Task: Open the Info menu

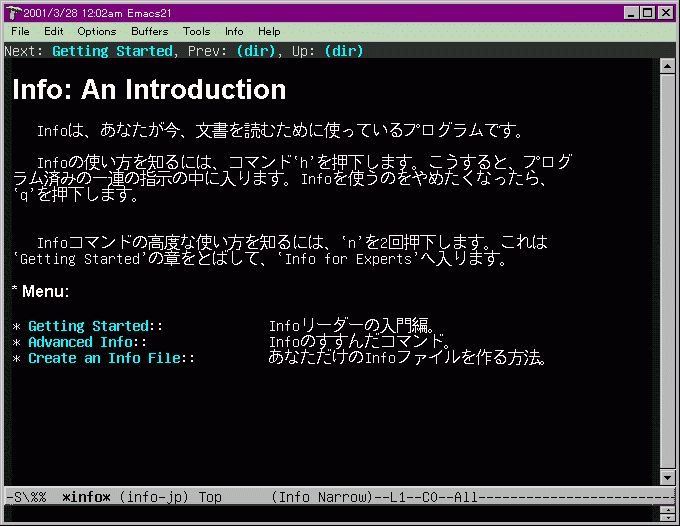Action: (x=234, y=32)
